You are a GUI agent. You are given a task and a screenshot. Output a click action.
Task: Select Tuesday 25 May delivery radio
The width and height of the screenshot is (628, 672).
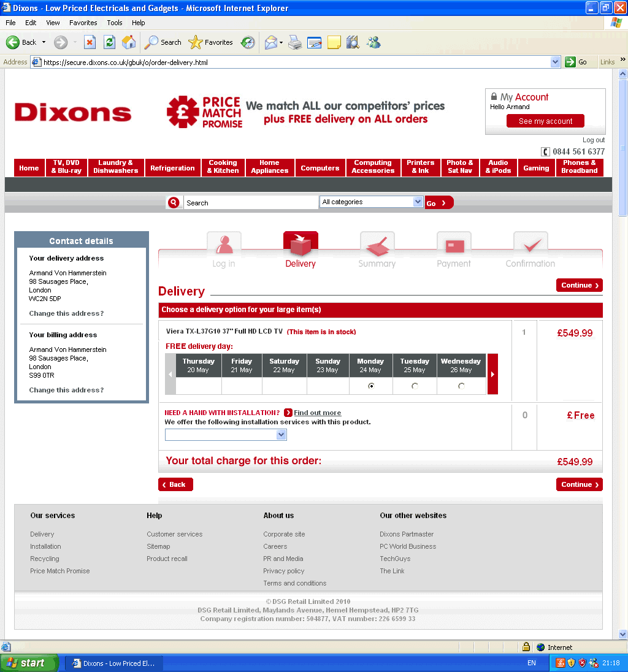tap(415, 386)
